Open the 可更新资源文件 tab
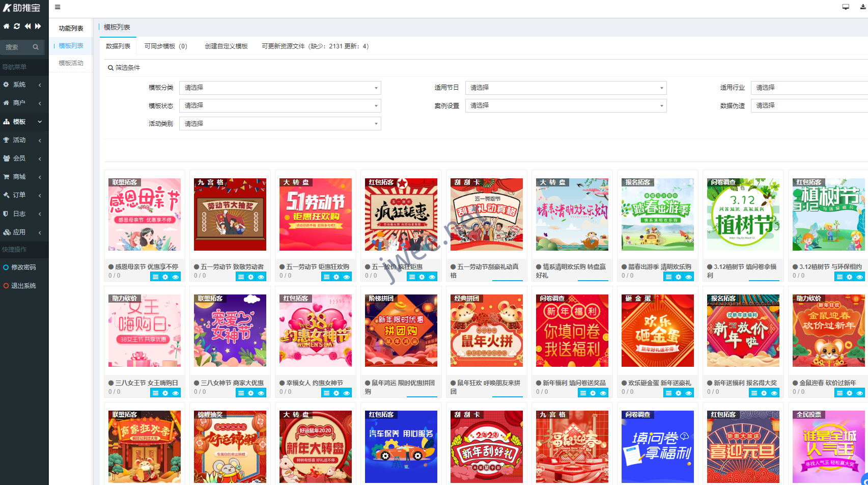 (x=315, y=46)
